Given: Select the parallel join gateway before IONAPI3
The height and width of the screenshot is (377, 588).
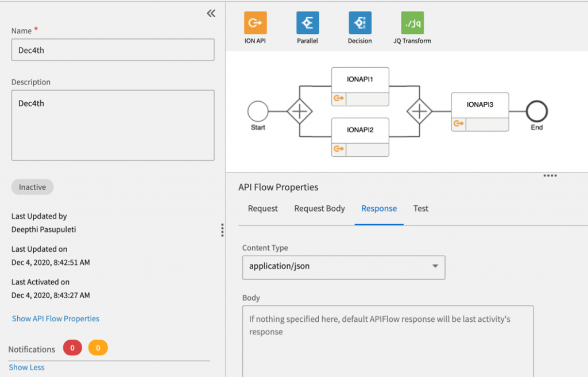Looking at the screenshot, I should [x=420, y=111].
